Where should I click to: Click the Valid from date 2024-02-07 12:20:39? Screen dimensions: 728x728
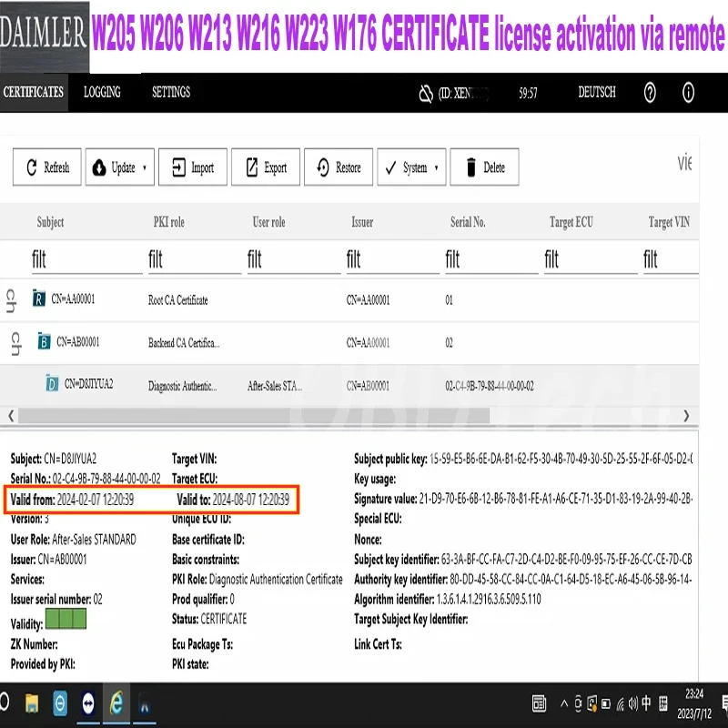click(x=96, y=500)
